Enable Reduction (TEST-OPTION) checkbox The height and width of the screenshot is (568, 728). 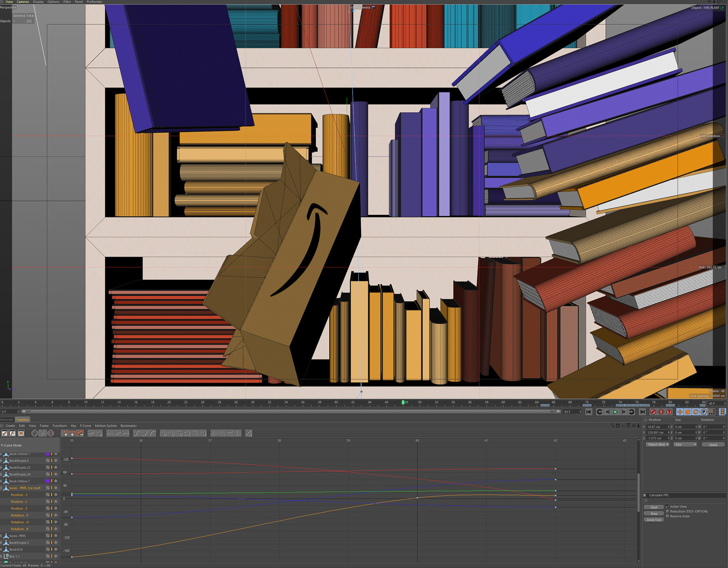(x=667, y=512)
